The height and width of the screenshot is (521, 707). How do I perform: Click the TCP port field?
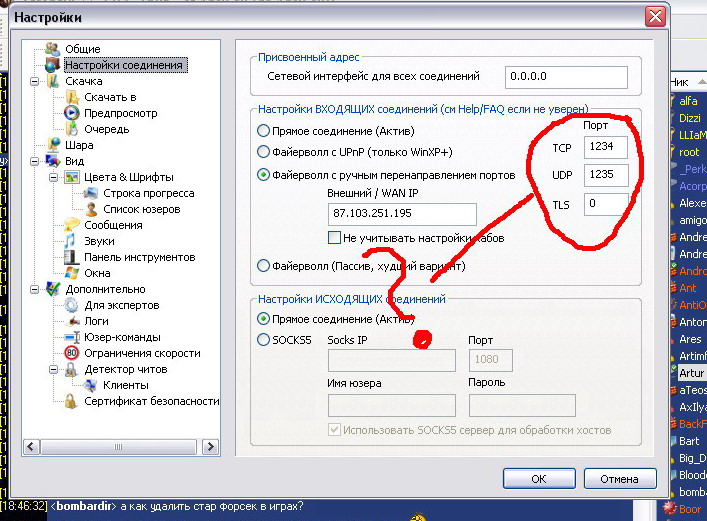606,147
